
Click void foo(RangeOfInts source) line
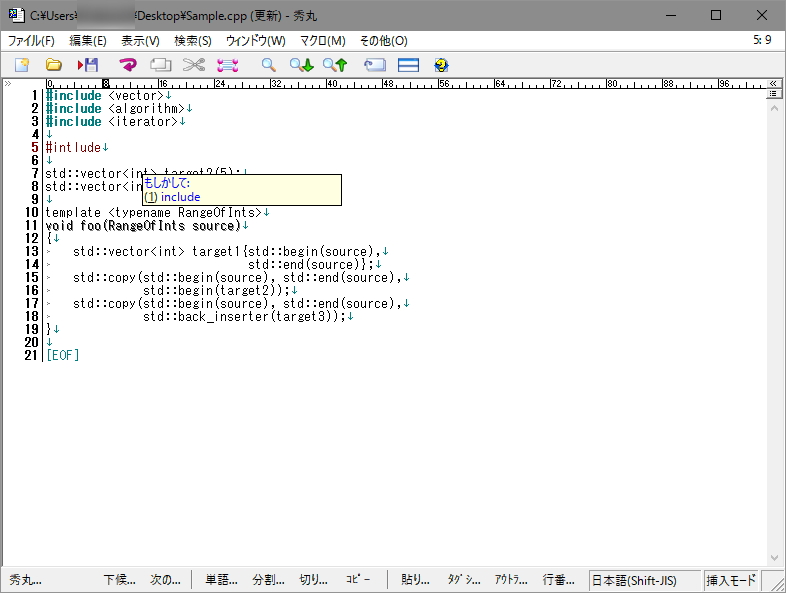pyautogui.click(x=143, y=226)
